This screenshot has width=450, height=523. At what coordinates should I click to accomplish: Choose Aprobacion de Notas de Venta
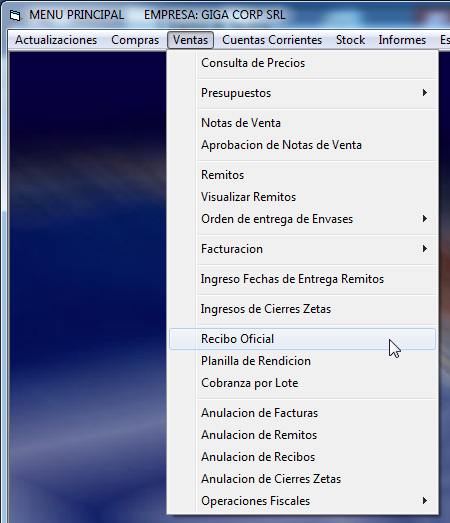pos(303,145)
